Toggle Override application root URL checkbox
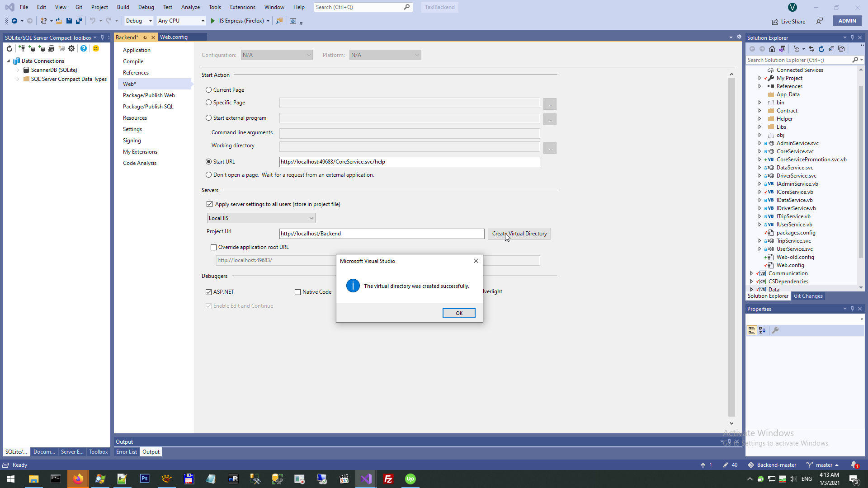Viewport: 868px width, 488px height. point(213,247)
